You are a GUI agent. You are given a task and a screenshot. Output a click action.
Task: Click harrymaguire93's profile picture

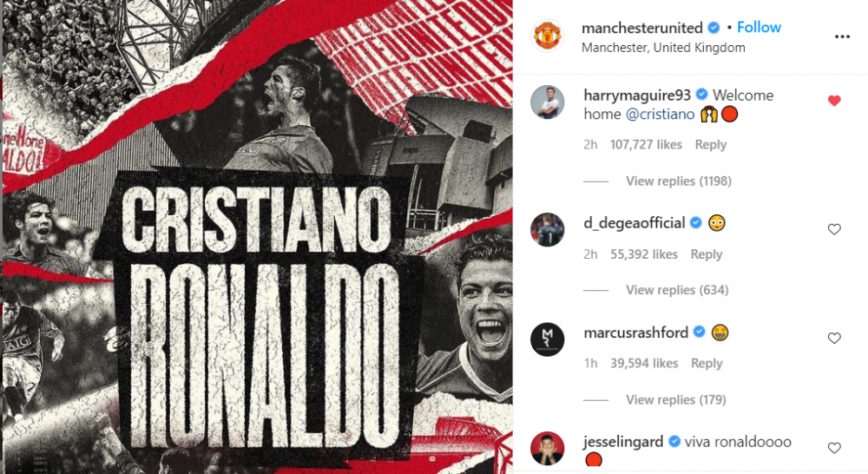(x=547, y=102)
